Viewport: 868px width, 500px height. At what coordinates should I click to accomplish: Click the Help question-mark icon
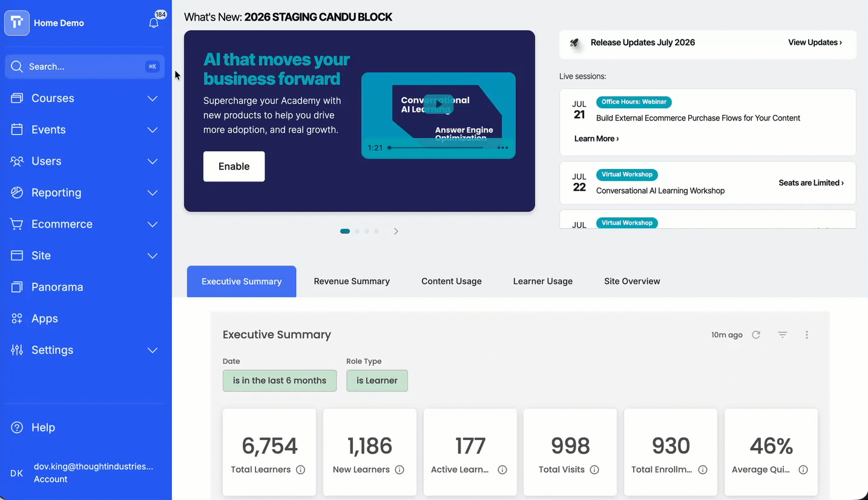coord(17,427)
